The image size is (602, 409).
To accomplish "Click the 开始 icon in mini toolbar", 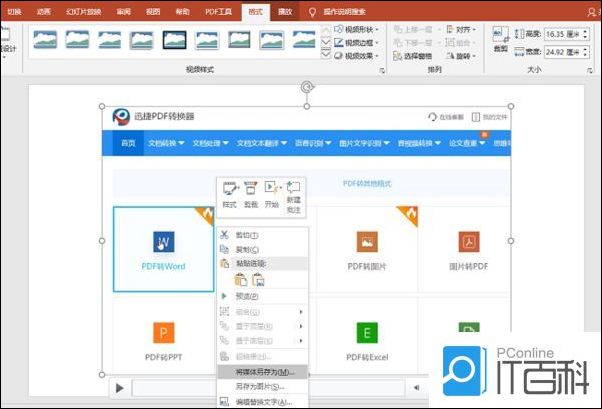I will pos(272,195).
